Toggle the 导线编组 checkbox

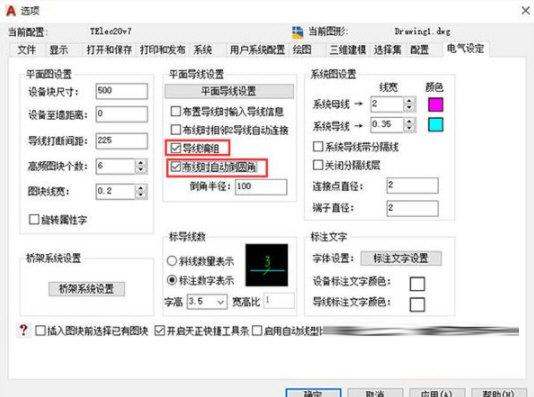click(x=175, y=148)
